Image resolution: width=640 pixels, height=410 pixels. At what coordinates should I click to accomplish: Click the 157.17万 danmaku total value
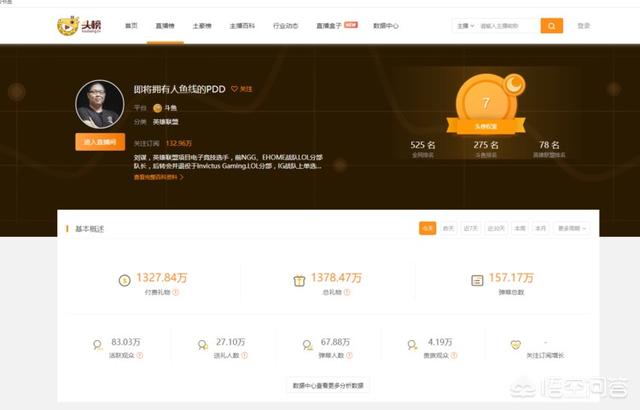[511, 278]
